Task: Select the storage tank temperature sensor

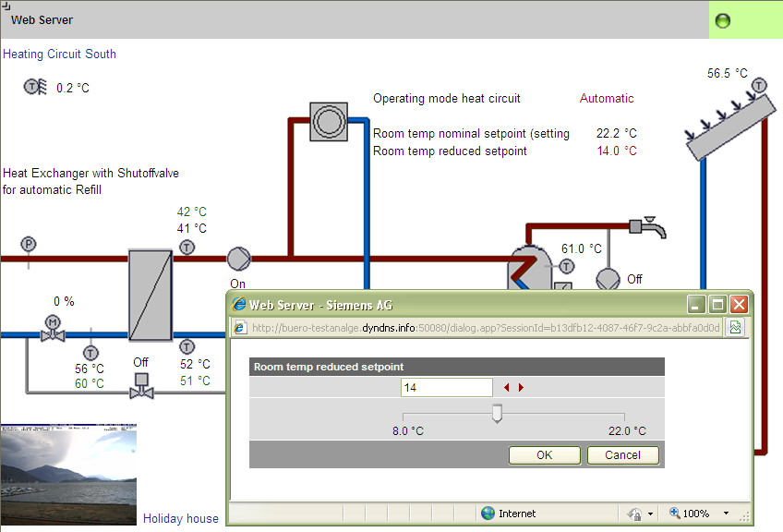Action: 566,266
